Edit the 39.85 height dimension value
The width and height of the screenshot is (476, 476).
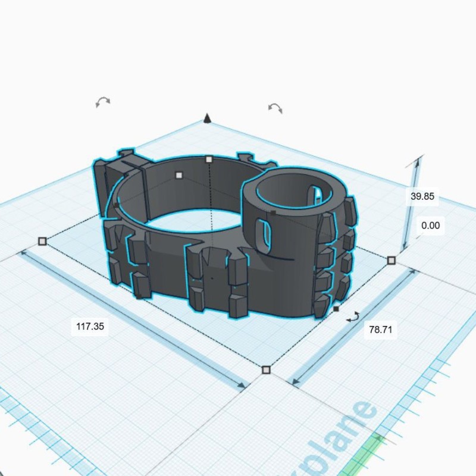coord(422,196)
